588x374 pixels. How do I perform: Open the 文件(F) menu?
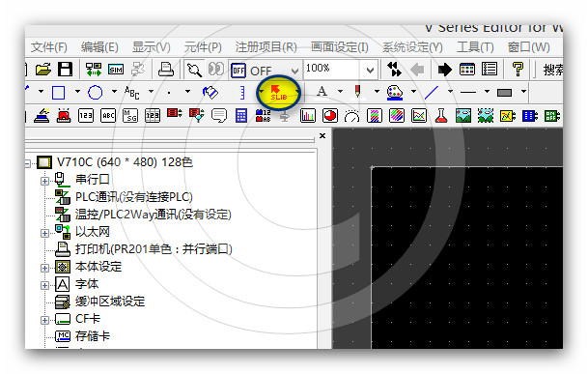coord(48,47)
